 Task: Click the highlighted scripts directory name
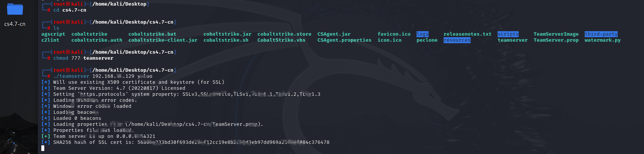coord(508,34)
